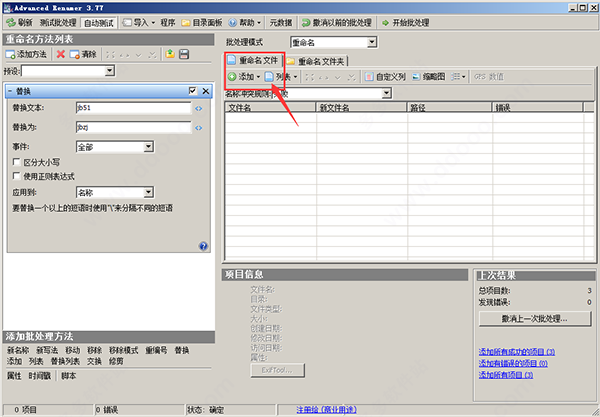Click the 开始批处理 start batch icon
The height and width of the screenshot is (417, 600).
[x=385, y=23]
